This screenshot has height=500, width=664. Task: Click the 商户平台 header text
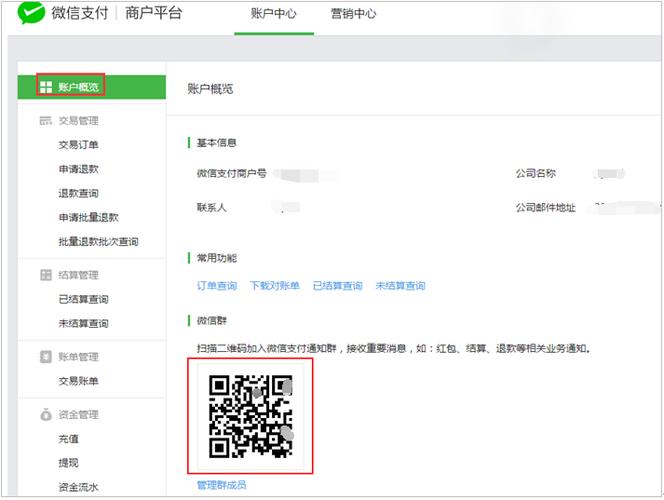154,13
